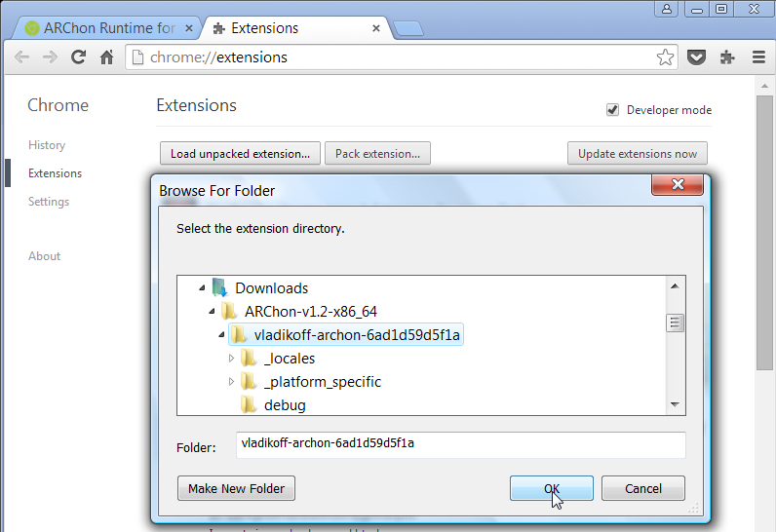Click the folder tree scroll down arrow
776x532 pixels.
tap(675, 404)
